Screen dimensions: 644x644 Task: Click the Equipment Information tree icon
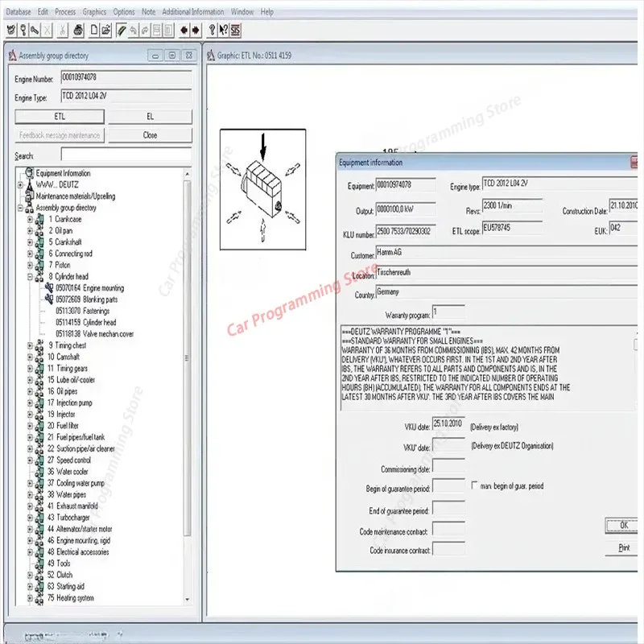pos(29,172)
